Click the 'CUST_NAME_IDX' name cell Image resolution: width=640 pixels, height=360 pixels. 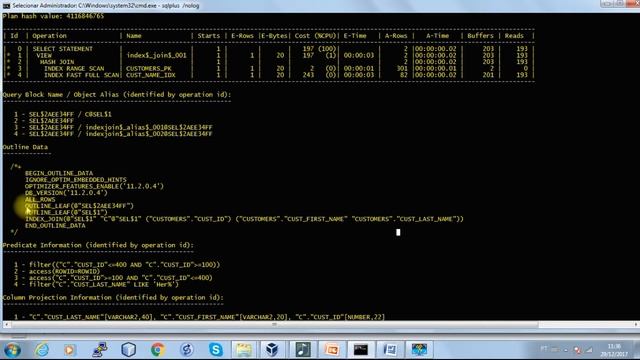[151, 75]
